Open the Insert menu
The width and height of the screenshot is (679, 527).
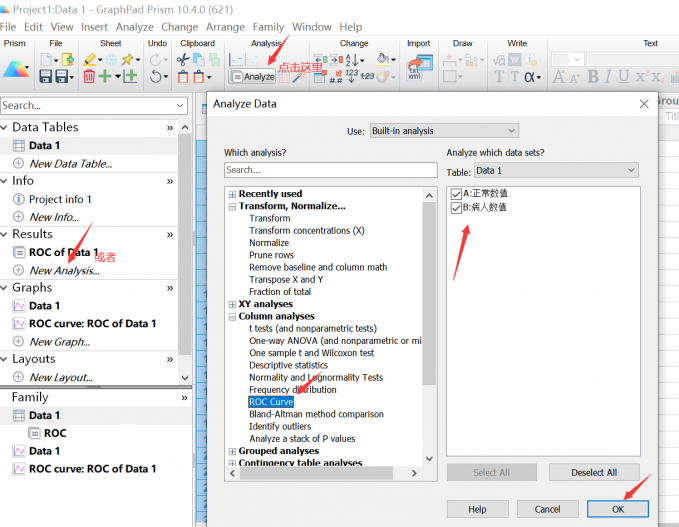click(x=94, y=27)
